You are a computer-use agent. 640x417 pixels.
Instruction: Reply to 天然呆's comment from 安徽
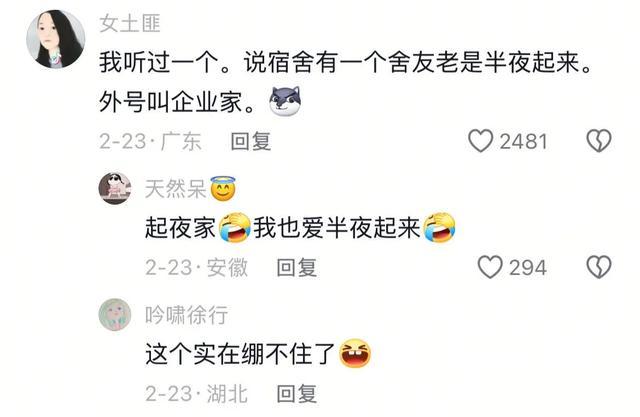coord(297,268)
